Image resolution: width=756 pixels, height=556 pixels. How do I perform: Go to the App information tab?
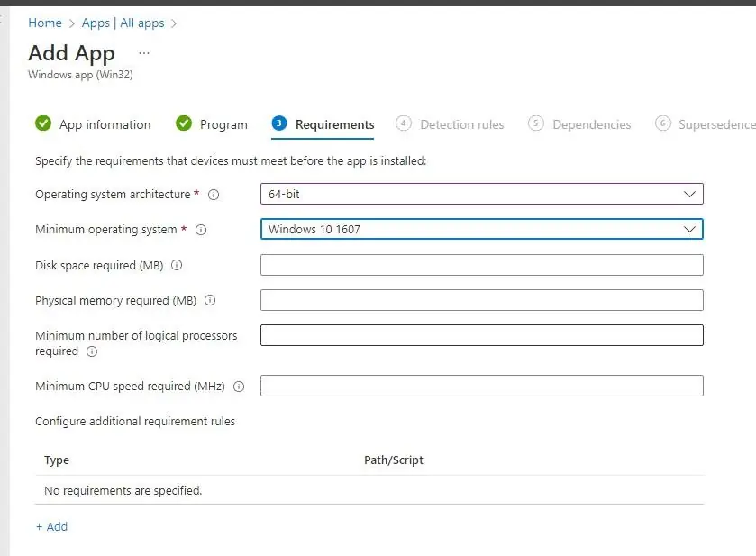pos(93,124)
